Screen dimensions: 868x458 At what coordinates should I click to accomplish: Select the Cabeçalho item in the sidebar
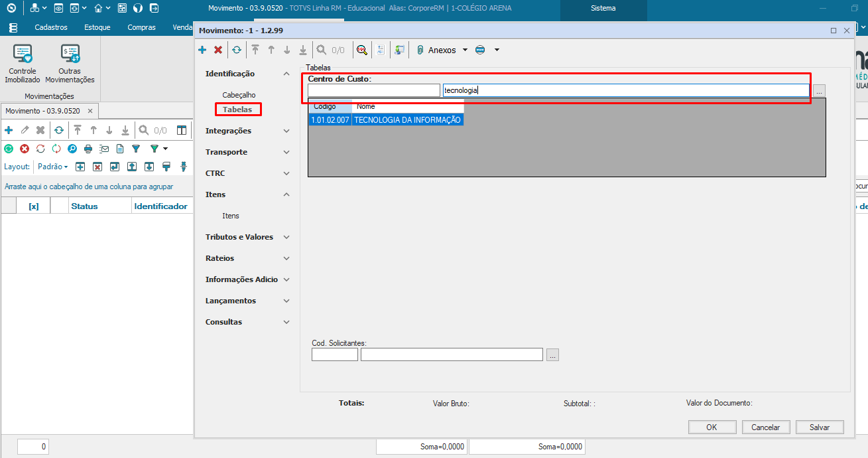point(239,95)
